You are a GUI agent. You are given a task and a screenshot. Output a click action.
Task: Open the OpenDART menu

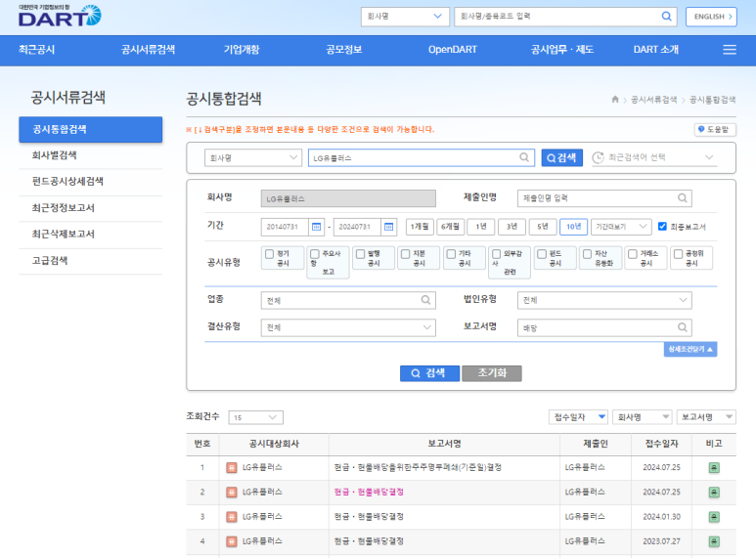[x=452, y=50]
